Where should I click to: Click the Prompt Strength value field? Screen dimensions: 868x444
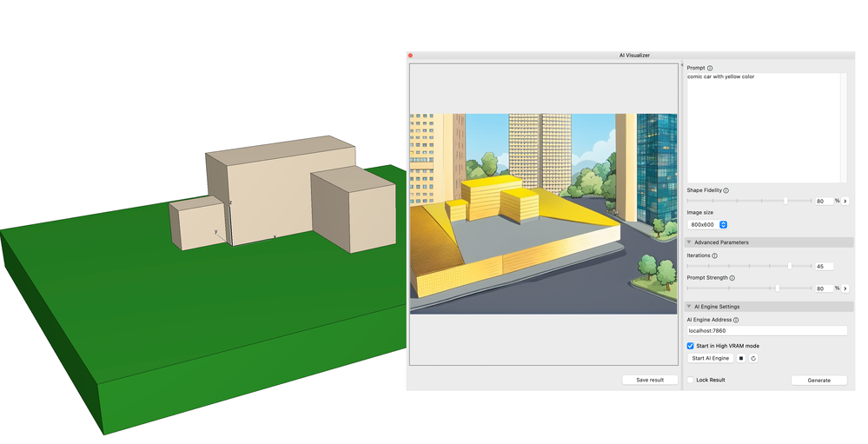[x=824, y=288]
